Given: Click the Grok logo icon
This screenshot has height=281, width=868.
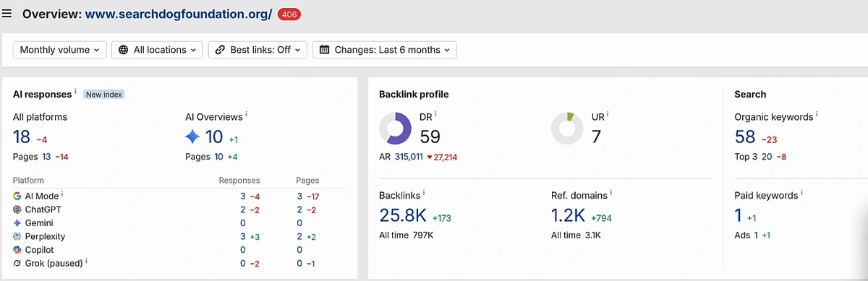Looking at the screenshot, I should click(x=17, y=263).
